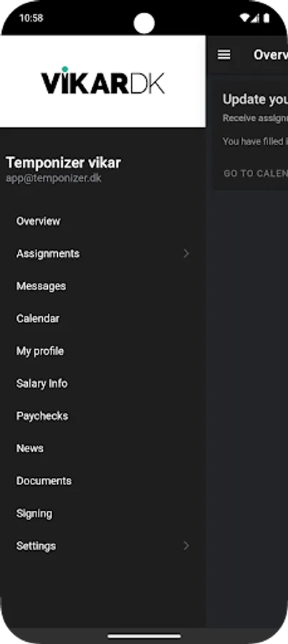Check the battery status icon

pos(267,18)
